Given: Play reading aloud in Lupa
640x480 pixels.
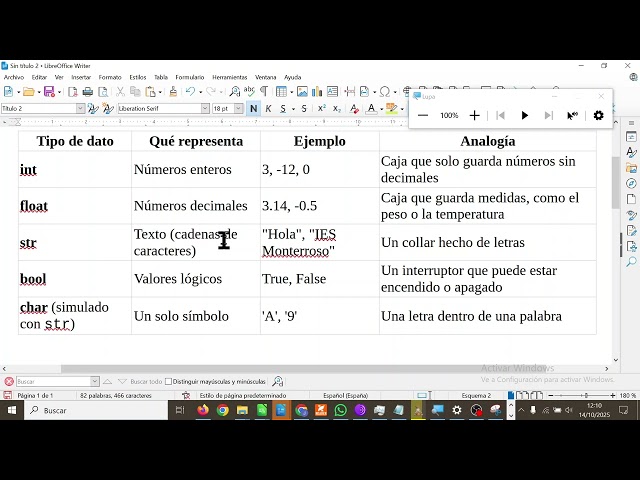Looking at the screenshot, I should coord(524,116).
